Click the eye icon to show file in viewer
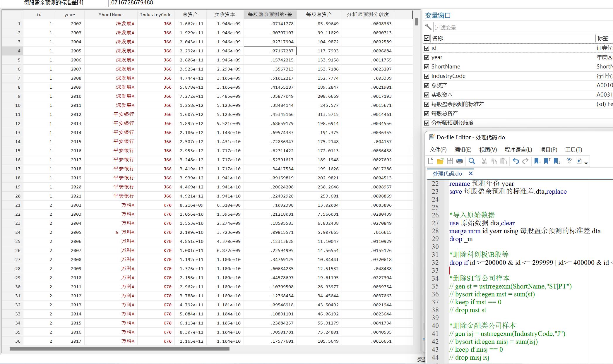 click(569, 161)
